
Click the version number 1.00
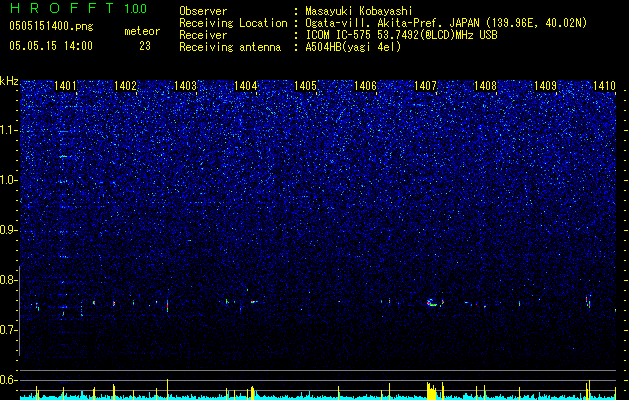click(136, 8)
